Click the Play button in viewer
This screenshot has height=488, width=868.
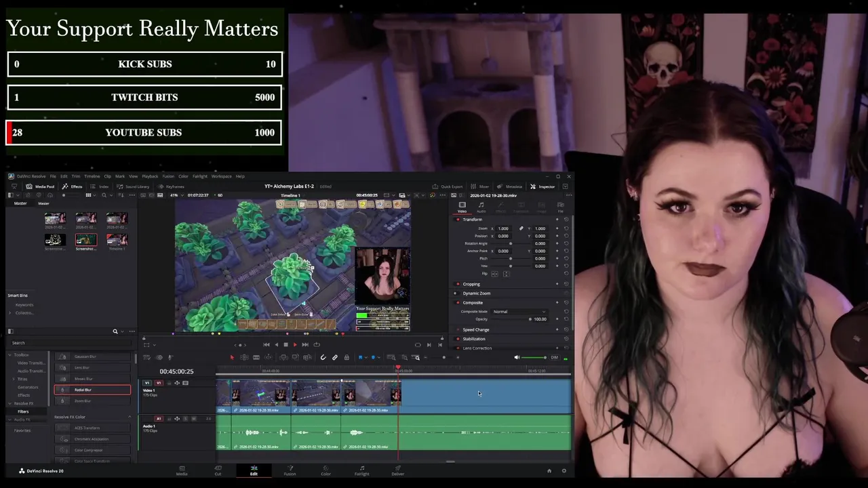[x=294, y=344]
